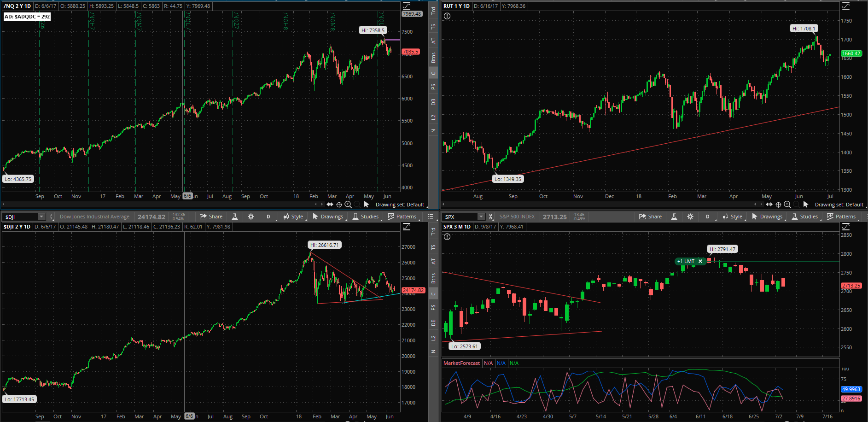Open the L2 tab on the /NQ chart sidebar

point(433,117)
